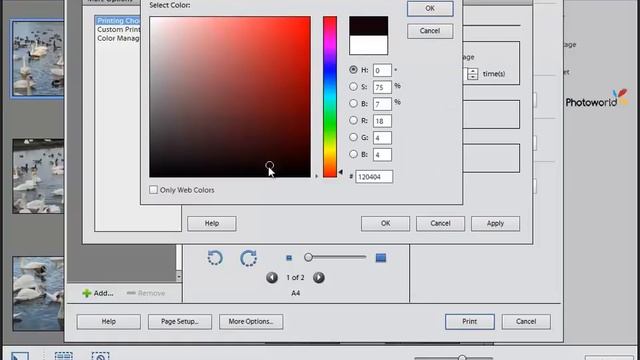Click the new color preview swatch
The height and width of the screenshot is (360, 640).
point(369,26)
